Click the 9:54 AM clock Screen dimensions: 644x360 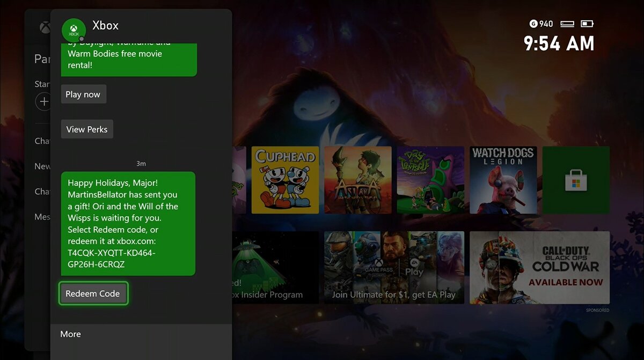pyautogui.click(x=559, y=43)
